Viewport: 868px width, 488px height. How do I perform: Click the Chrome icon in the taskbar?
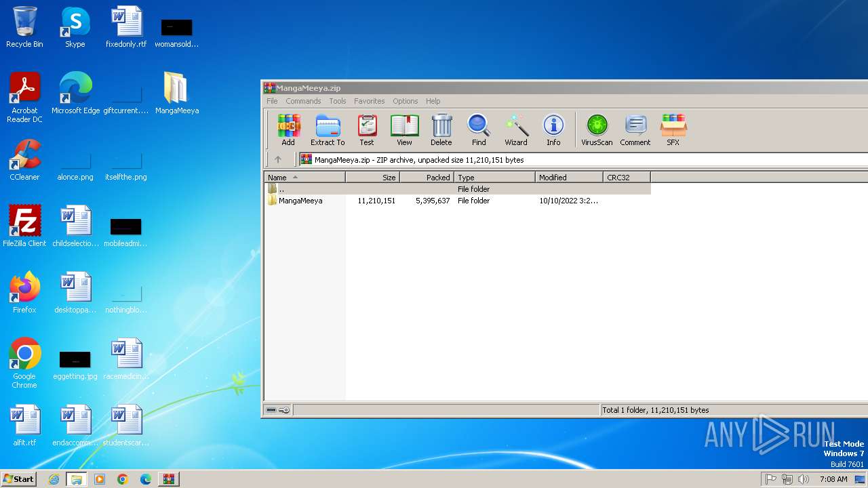click(x=122, y=479)
